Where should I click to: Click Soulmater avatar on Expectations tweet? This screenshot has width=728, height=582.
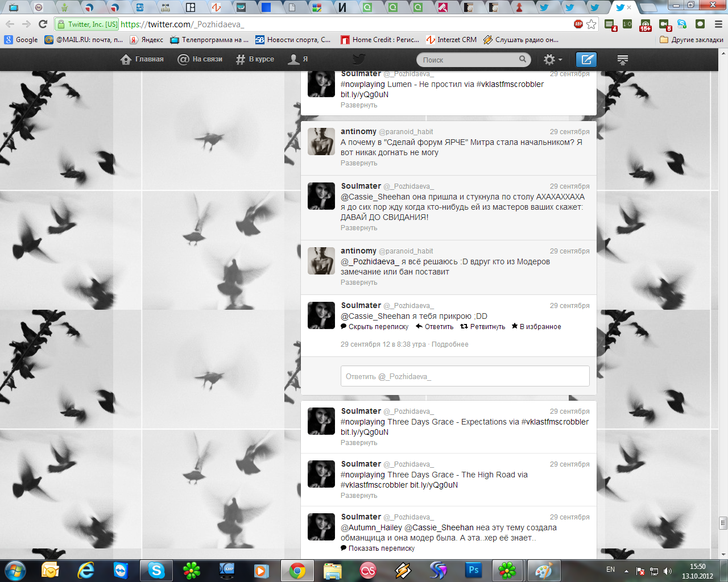point(321,421)
